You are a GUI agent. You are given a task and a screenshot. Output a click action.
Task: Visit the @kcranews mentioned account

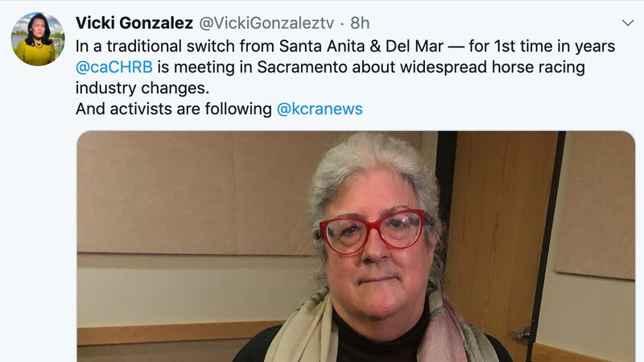pyautogui.click(x=320, y=109)
